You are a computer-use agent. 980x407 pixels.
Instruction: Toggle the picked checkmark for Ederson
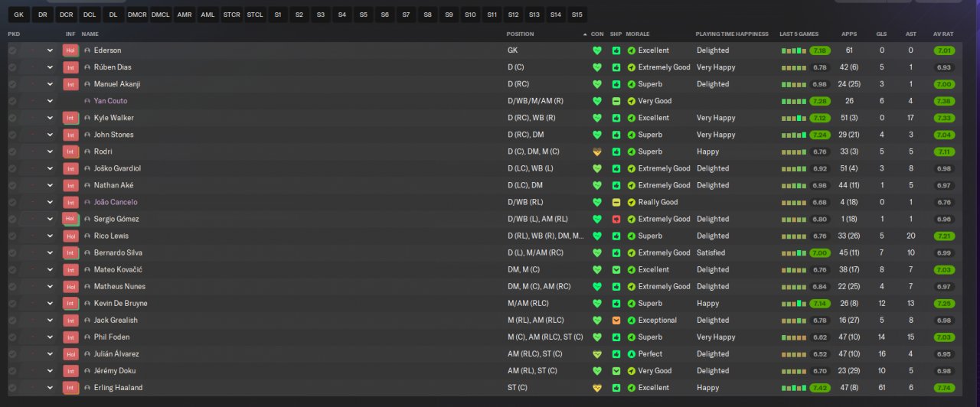point(12,50)
